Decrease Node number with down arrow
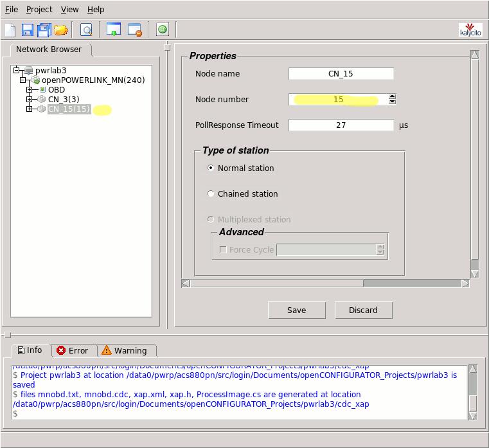Screen dimensions: 489x448 pyautogui.click(x=393, y=102)
